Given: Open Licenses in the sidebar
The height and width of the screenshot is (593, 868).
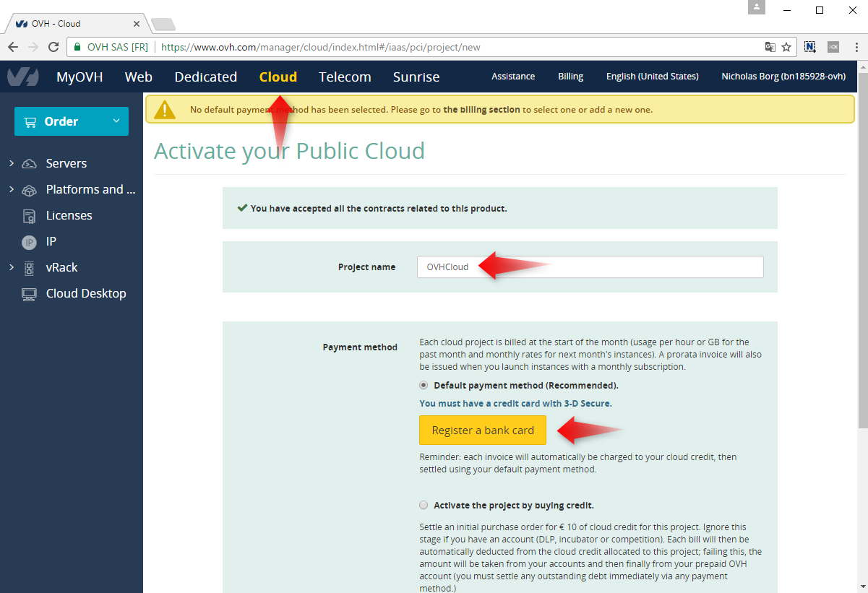Looking at the screenshot, I should pos(69,215).
